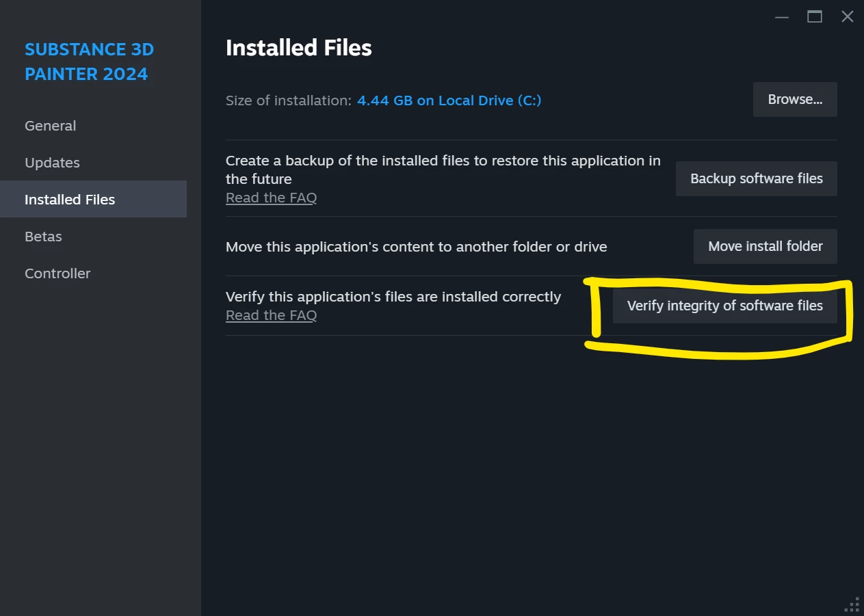
Task: Minimize the properties window
Action: pyautogui.click(x=783, y=17)
